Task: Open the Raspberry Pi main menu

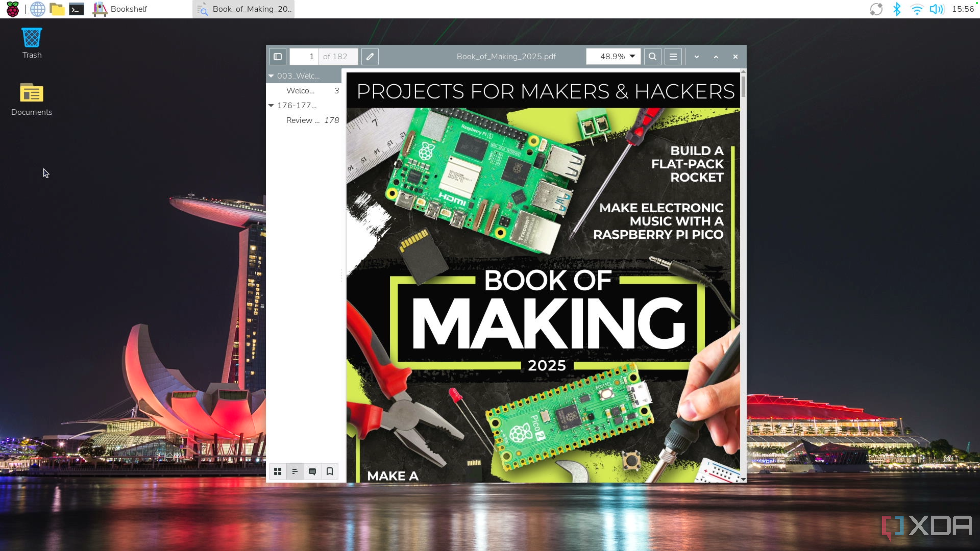Action: point(13,9)
